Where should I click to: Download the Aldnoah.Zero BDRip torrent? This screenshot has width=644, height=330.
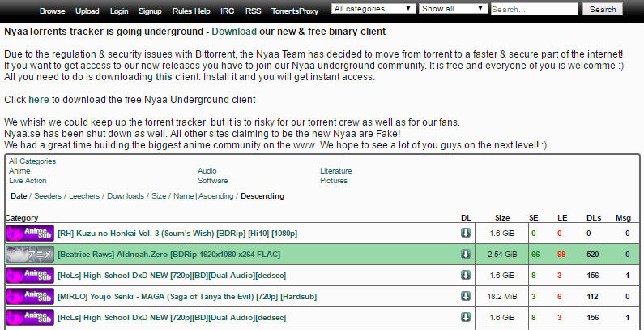465,254
